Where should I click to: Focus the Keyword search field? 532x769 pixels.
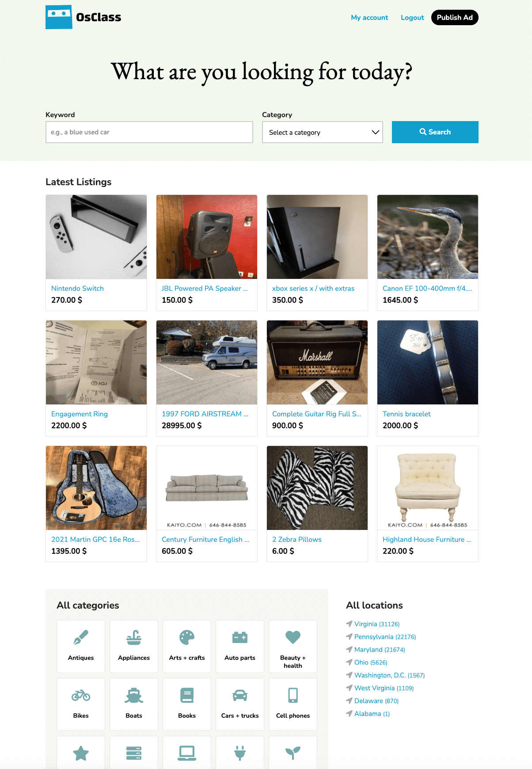pos(149,132)
